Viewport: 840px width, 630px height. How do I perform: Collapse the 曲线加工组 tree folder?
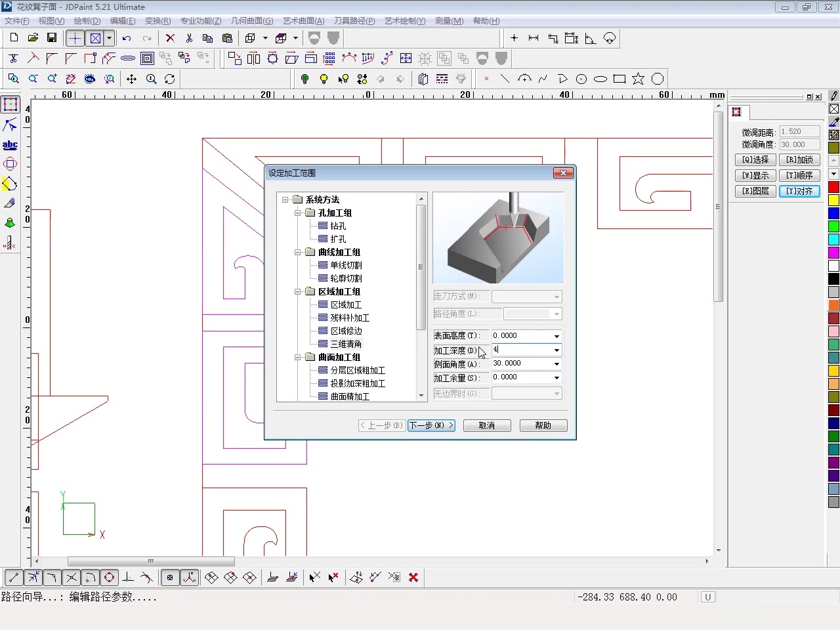tap(297, 252)
